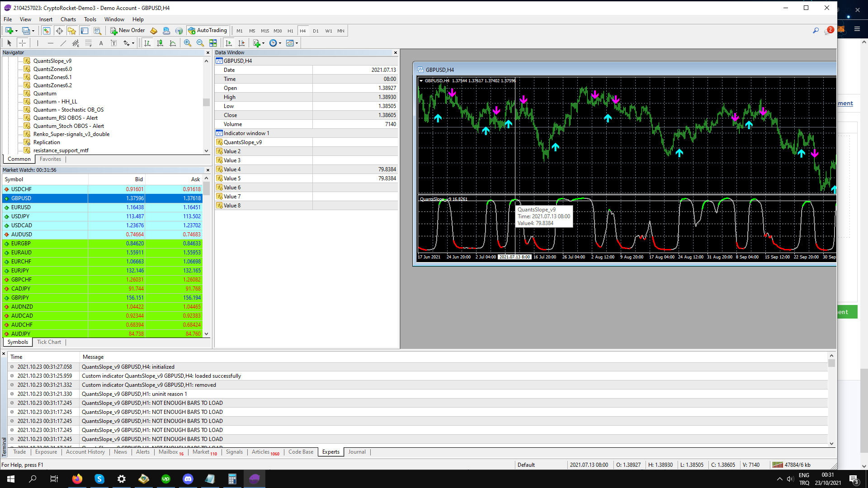This screenshot has height=488, width=868.
Task: Open the Charts menu
Action: (68, 19)
